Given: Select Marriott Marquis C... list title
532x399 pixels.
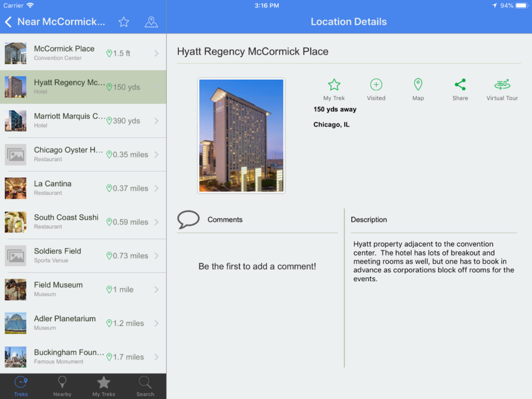Looking at the screenshot, I should coord(70,116).
